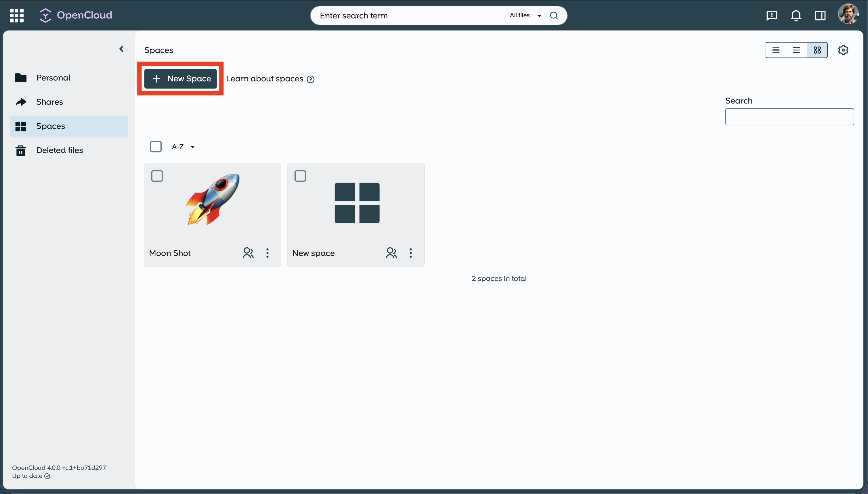Image resolution: width=868 pixels, height=494 pixels.
Task: Open Deleted files in the sidebar
Action: (59, 150)
